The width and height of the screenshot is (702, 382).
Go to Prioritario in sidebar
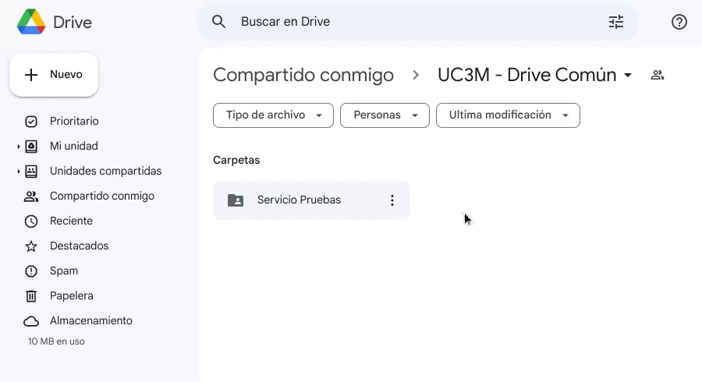pos(74,121)
